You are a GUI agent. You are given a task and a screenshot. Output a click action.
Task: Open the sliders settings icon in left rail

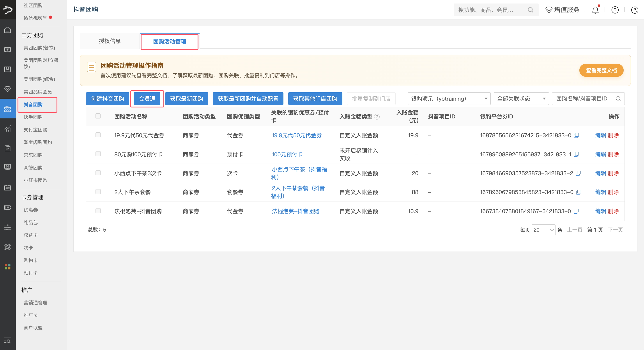pos(8,227)
